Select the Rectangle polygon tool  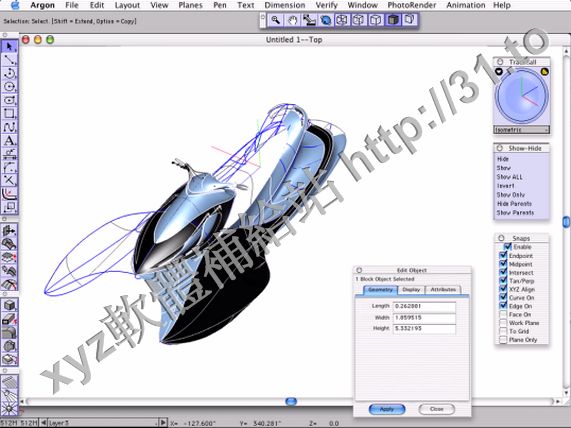tap(9, 114)
